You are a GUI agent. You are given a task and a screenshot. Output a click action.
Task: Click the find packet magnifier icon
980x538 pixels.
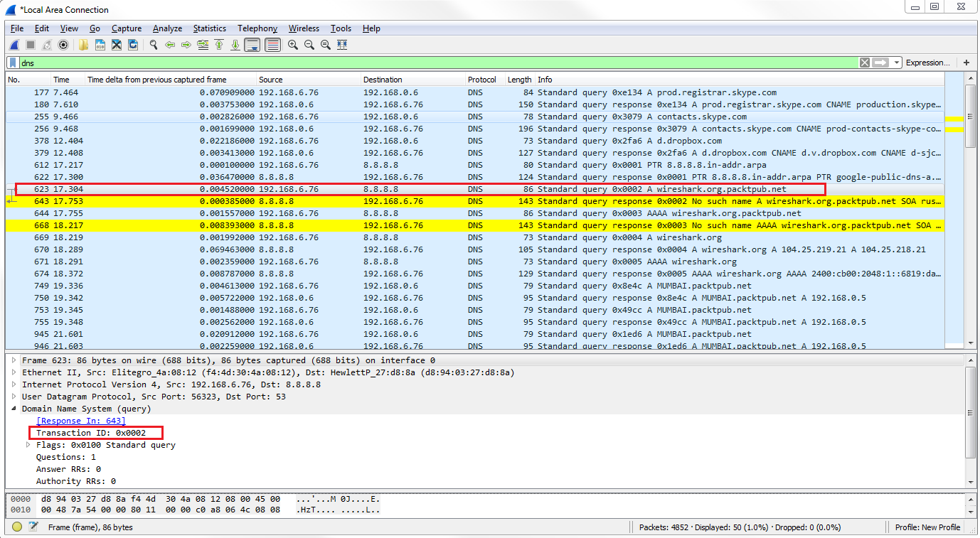pos(153,45)
